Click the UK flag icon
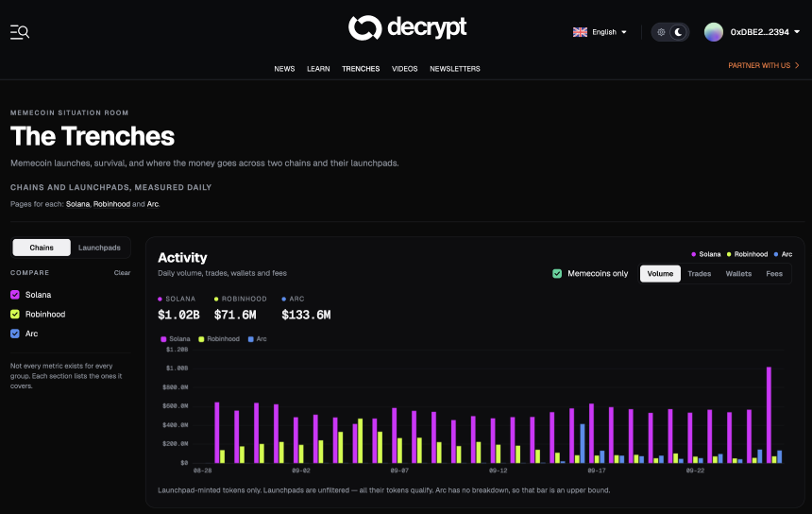 pos(580,32)
